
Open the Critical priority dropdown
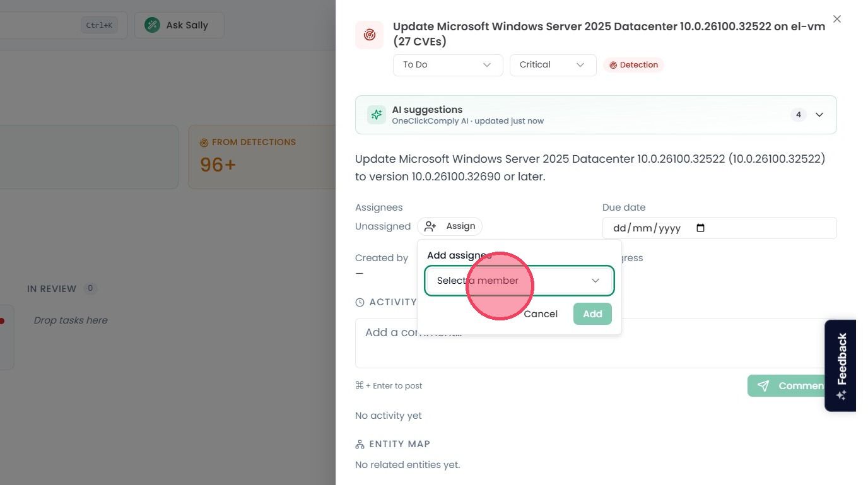click(x=553, y=65)
